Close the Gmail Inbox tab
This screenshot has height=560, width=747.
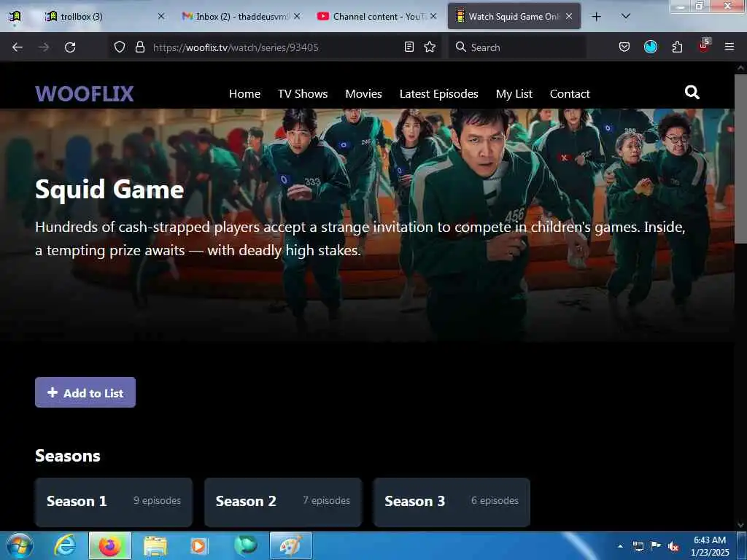pyautogui.click(x=297, y=16)
